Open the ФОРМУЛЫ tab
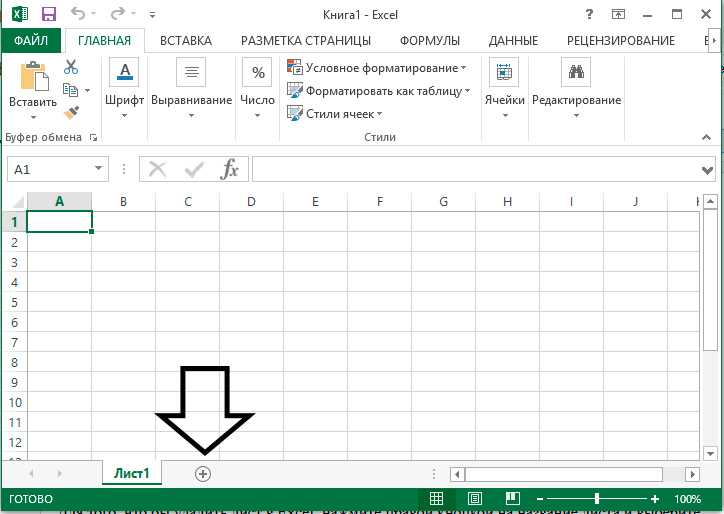This screenshot has width=724, height=514. click(x=429, y=41)
